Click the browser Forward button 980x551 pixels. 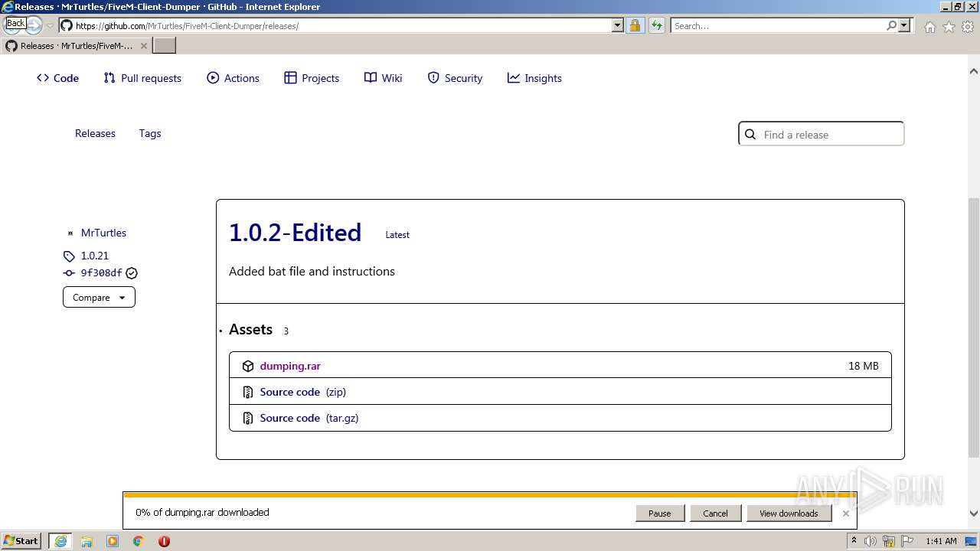coord(35,25)
